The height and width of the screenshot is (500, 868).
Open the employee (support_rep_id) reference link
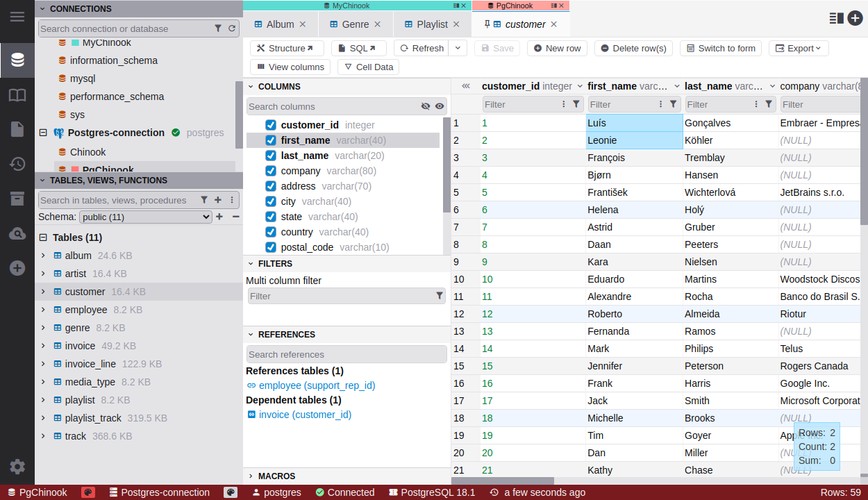(x=317, y=385)
